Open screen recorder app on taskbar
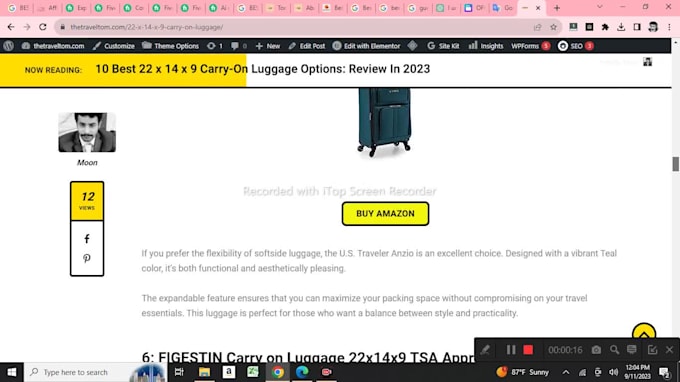 327,372
